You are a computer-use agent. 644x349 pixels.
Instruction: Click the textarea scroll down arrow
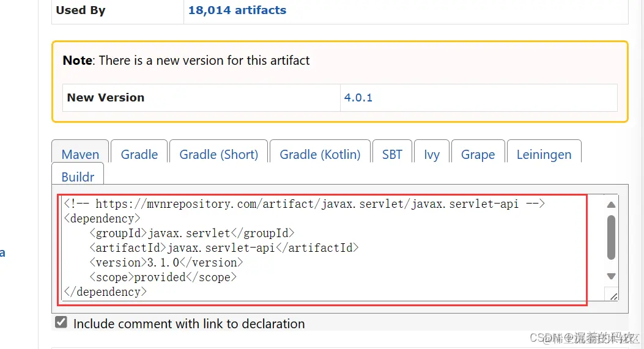point(611,276)
